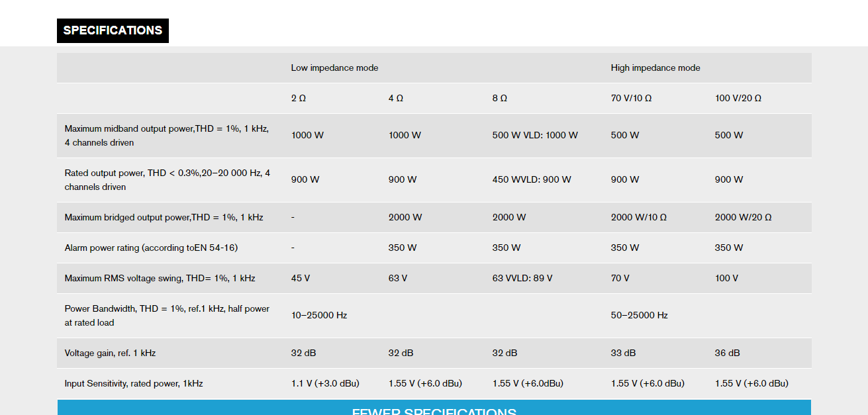
Task: Click the 36 dB voltage gain value
Action: pos(728,353)
